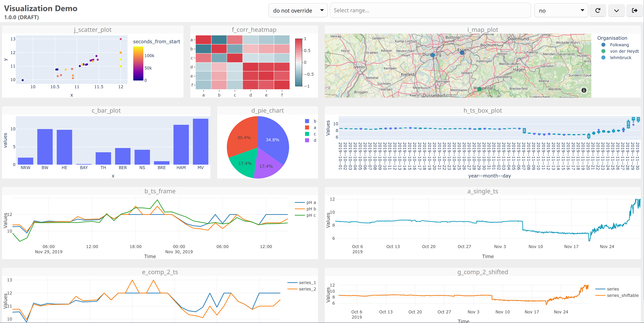
Task: Toggle pie legend entry d
Action: pyautogui.click(x=311, y=140)
